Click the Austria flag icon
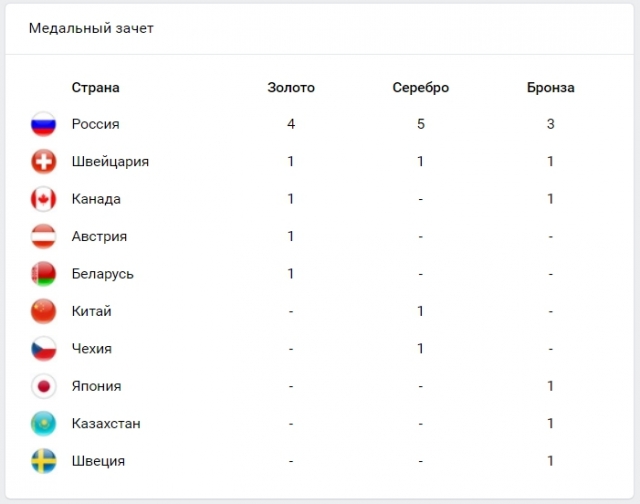The width and height of the screenshot is (640, 504). pos(43,236)
